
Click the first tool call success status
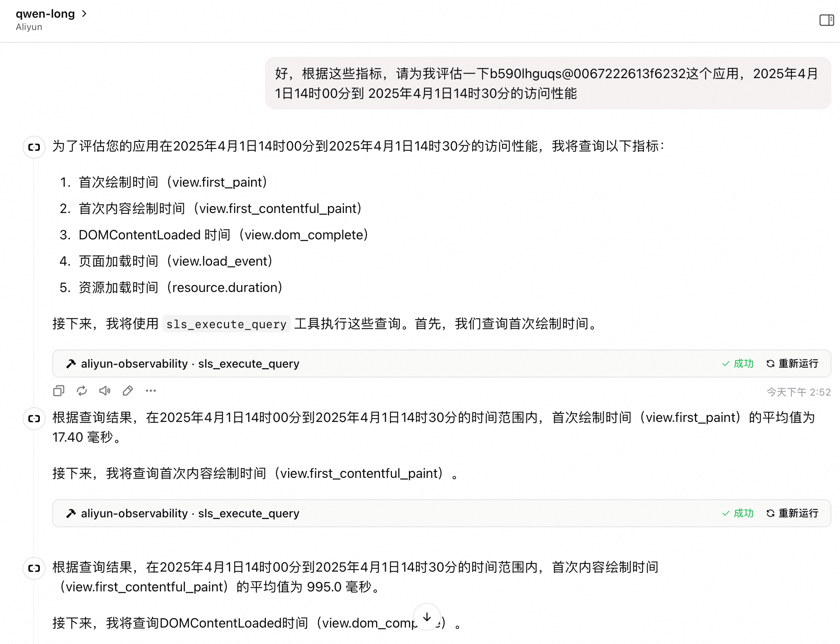[x=738, y=364]
